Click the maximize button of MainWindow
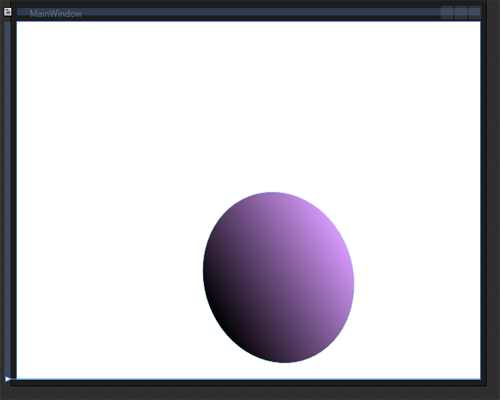500x400 pixels. coord(461,13)
